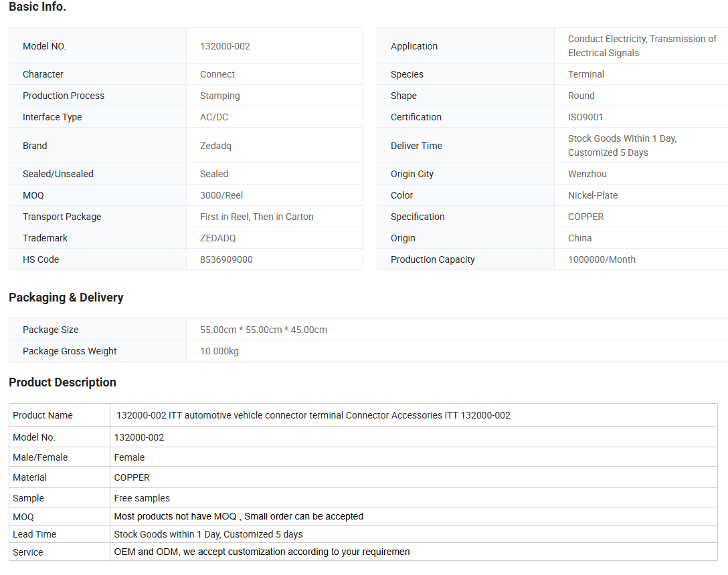
Task: Click the Packaging & Delivery heading
Action: [66, 298]
